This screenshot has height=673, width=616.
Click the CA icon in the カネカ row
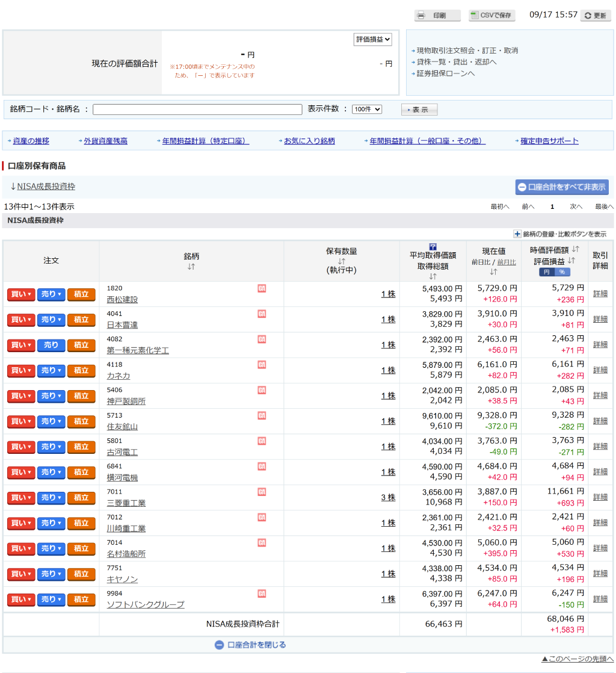tap(262, 364)
